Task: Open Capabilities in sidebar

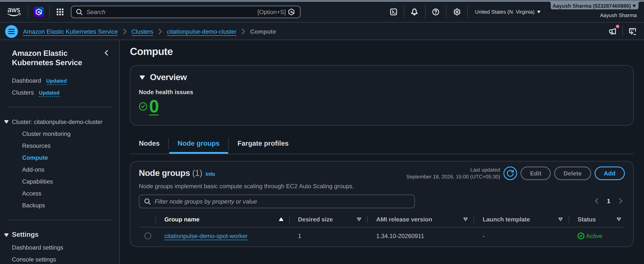Action: [37, 181]
